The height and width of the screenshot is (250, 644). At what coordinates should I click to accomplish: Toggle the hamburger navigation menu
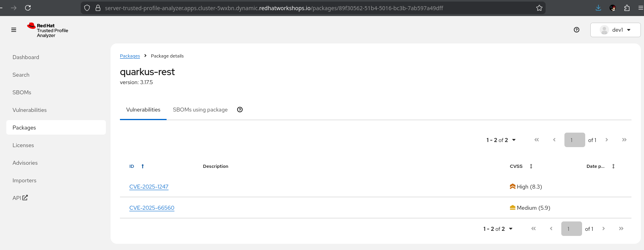[x=14, y=30]
